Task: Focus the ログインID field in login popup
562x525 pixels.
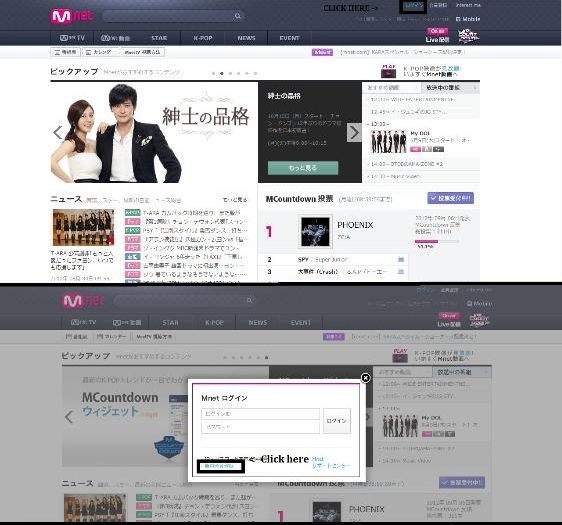Action: point(261,414)
